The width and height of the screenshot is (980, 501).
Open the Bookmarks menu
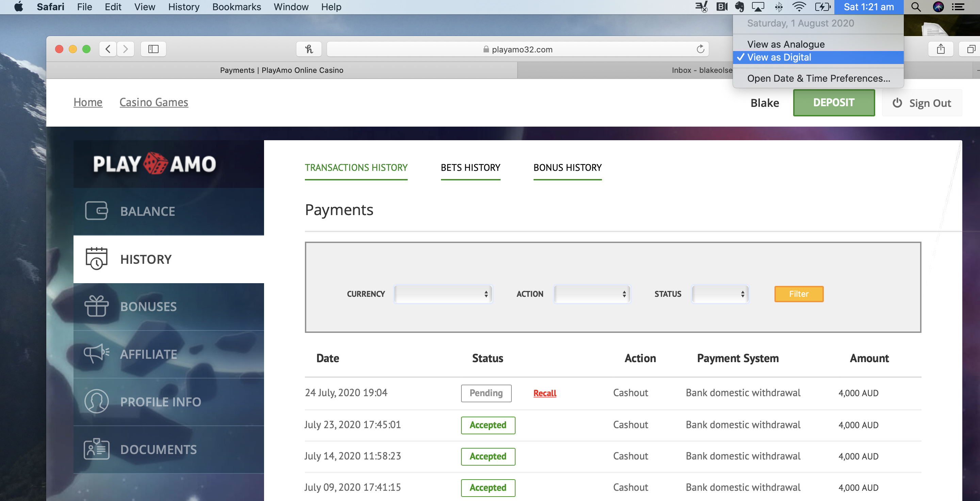(x=236, y=7)
